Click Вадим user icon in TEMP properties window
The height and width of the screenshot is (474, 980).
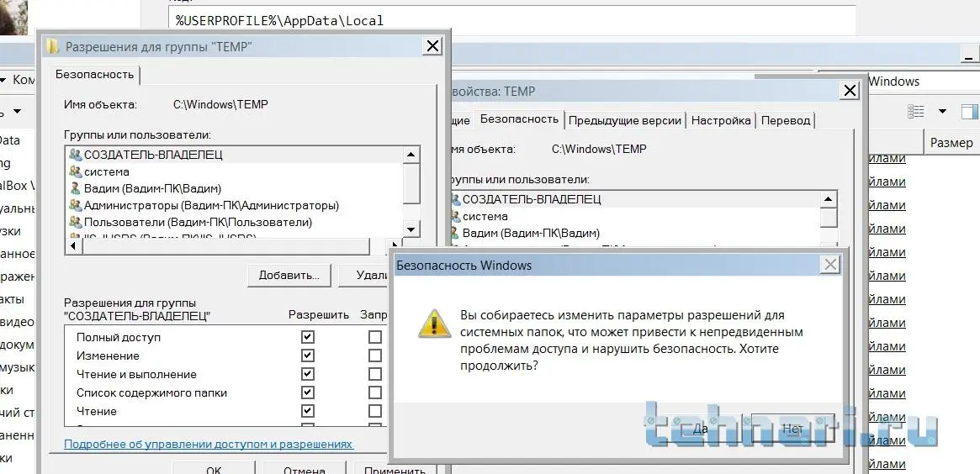click(x=454, y=233)
